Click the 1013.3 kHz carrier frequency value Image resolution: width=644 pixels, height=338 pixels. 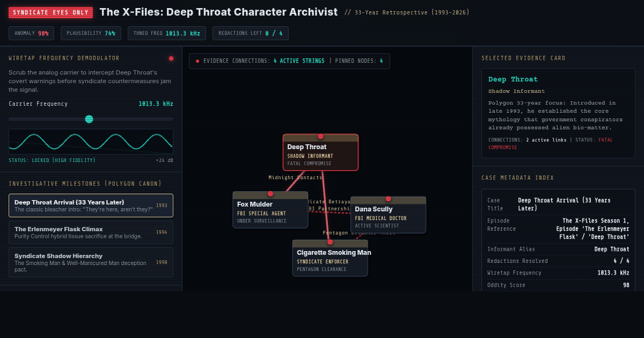(x=156, y=104)
